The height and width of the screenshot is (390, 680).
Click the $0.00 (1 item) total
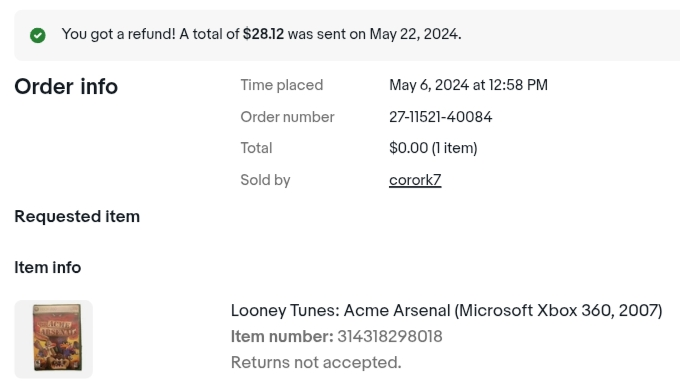pos(433,148)
